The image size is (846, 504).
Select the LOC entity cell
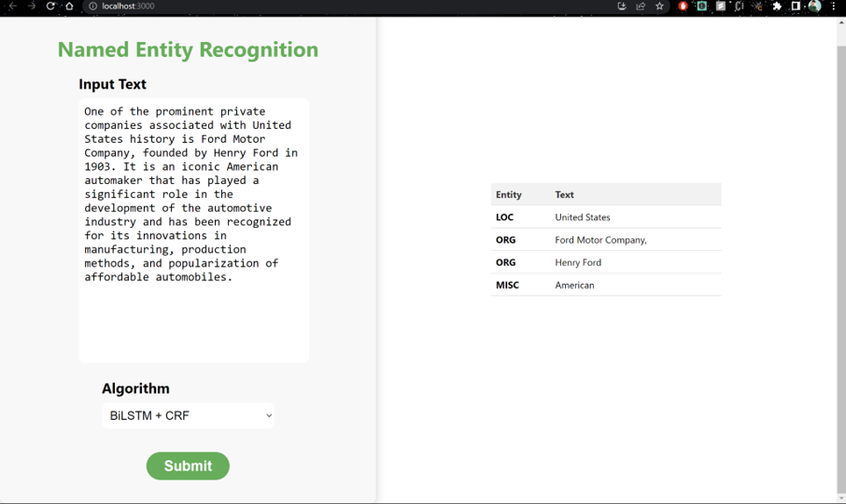(x=504, y=217)
